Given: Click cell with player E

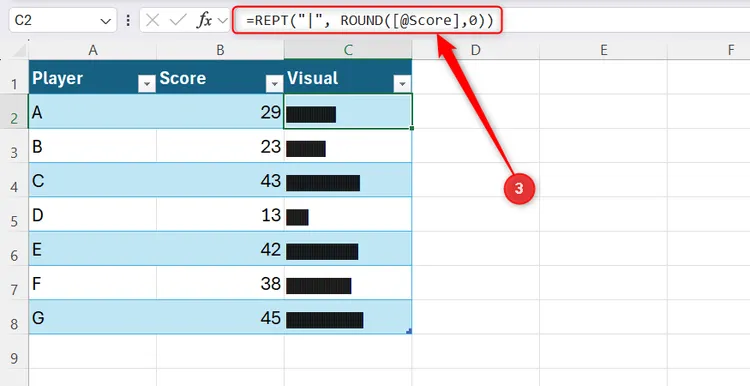Looking at the screenshot, I should coord(93,249).
